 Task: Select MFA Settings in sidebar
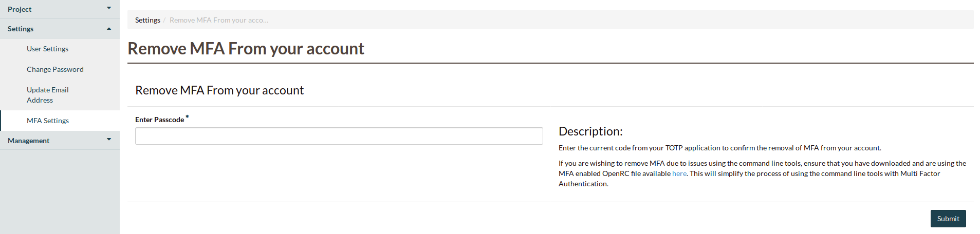(x=48, y=121)
